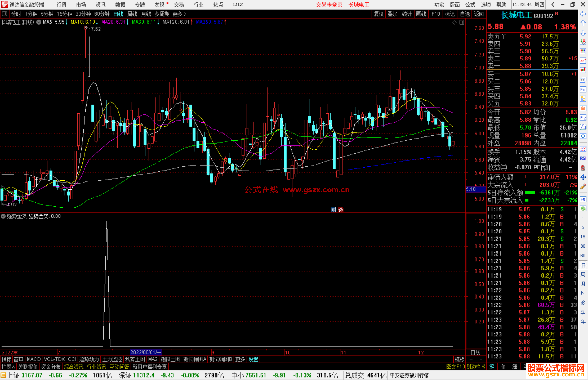Click the back arrow icon in right sidebar

[583, 14]
